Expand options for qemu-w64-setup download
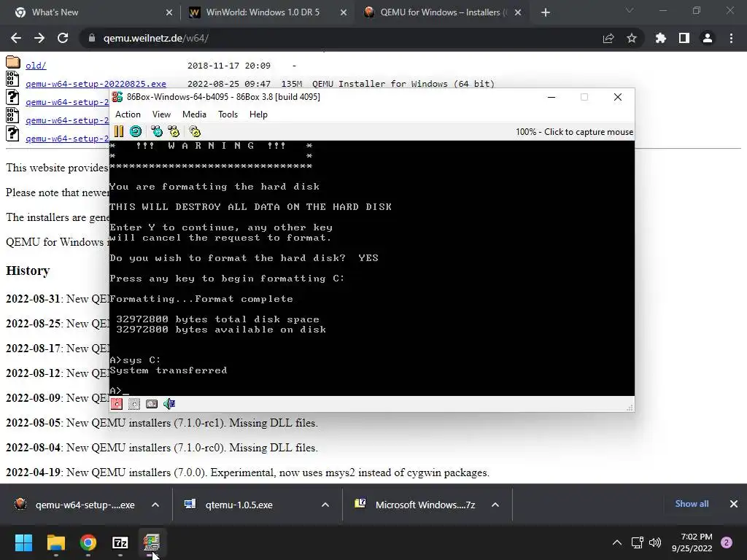The height and width of the screenshot is (560, 747). (155, 505)
